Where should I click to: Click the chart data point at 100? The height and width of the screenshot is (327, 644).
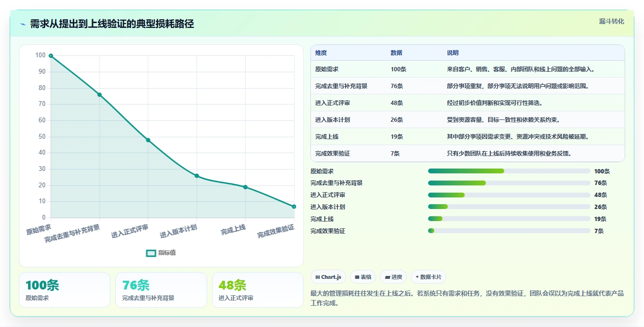51,56
